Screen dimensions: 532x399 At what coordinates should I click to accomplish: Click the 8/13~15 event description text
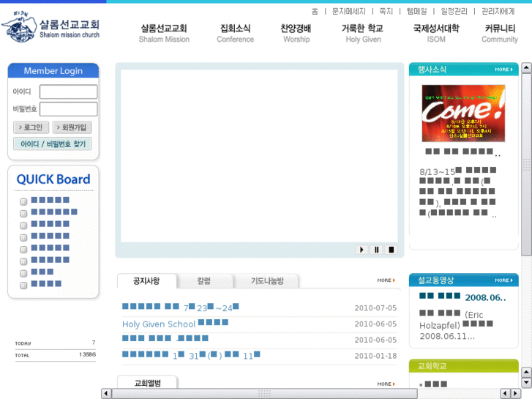(x=458, y=191)
